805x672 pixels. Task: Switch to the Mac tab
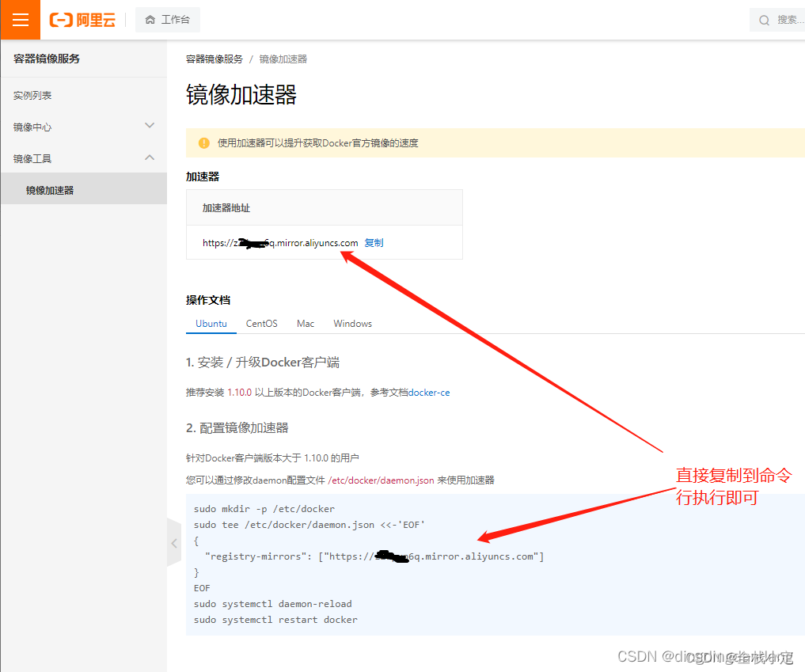pyautogui.click(x=306, y=324)
